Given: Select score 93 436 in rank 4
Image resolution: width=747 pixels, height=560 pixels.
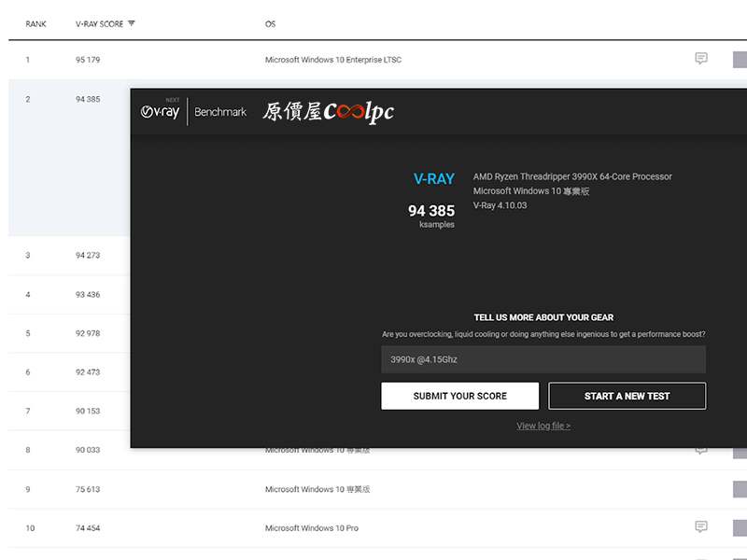Looking at the screenshot, I should click(88, 294).
